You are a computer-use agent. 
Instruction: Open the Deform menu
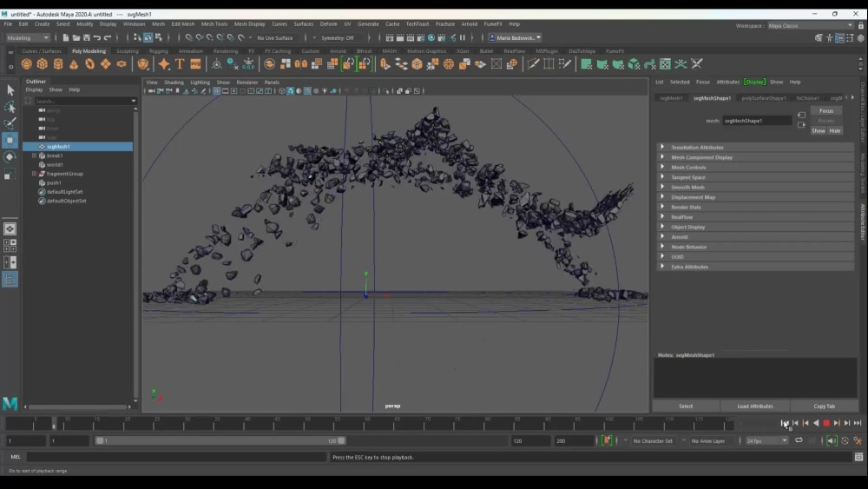coord(328,23)
